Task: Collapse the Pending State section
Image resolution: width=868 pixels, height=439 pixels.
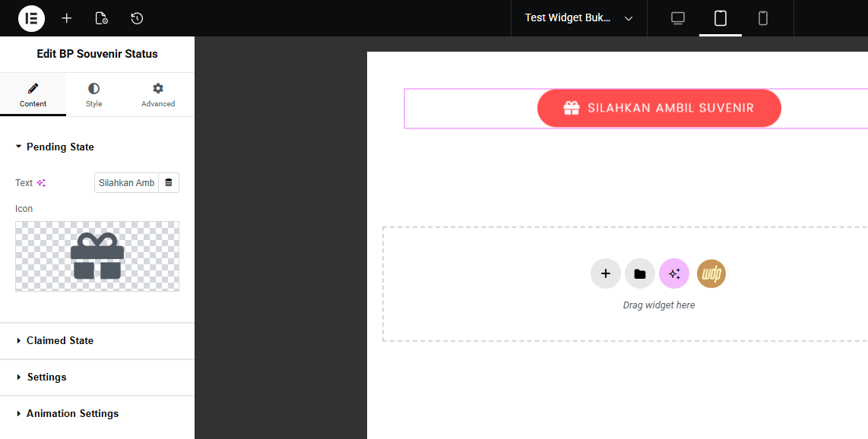Action: (x=60, y=147)
